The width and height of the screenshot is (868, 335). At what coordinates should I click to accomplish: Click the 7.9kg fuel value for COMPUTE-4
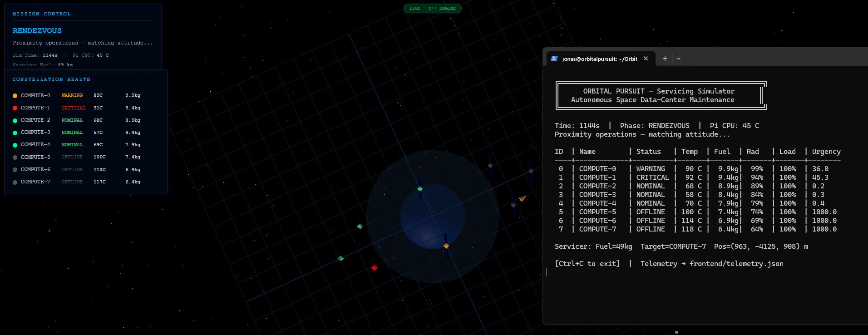pyautogui.click(x=133, y=145)
